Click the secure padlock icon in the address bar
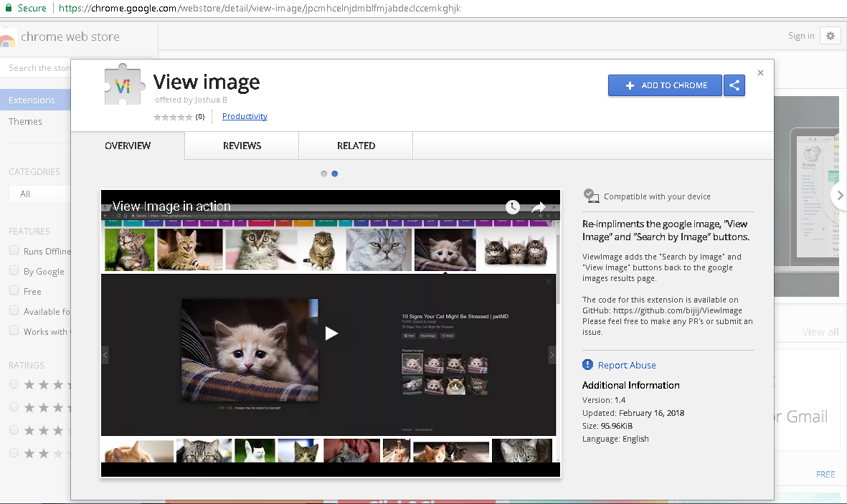 coord(8,8)
